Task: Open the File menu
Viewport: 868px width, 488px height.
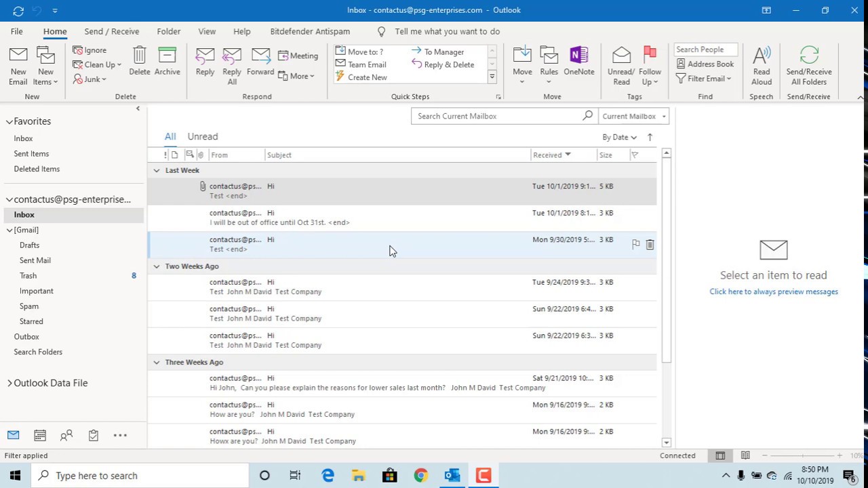Action: point(17,31)
